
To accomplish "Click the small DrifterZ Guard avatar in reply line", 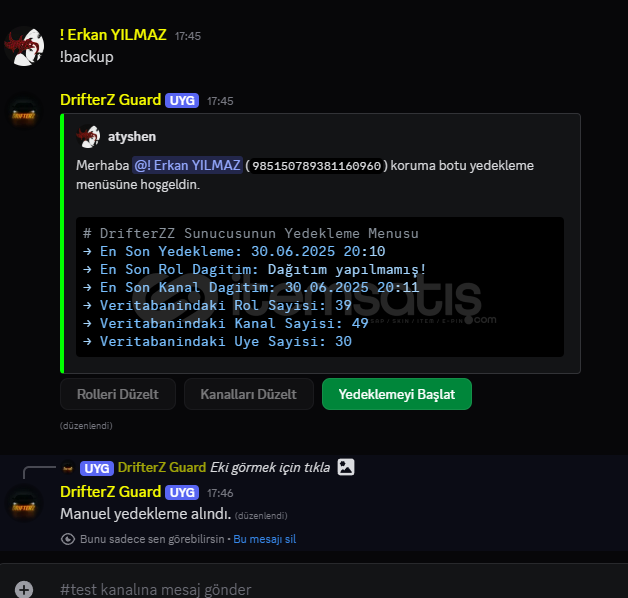I will [x=68, y=467].
